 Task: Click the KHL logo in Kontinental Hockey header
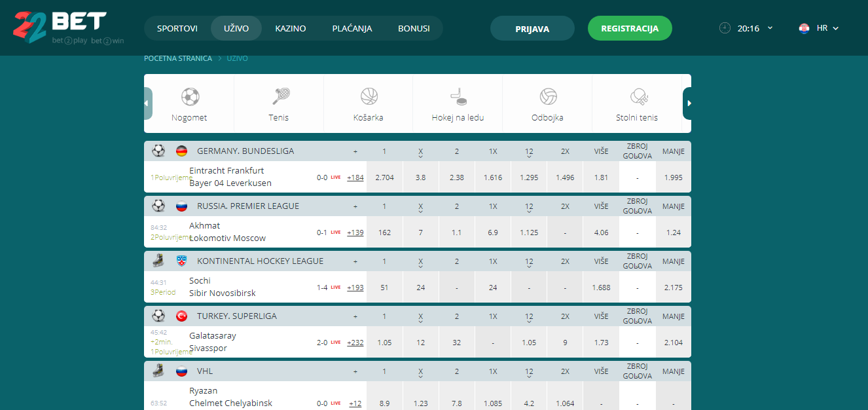pyautogui.click(x=181, y=261)
